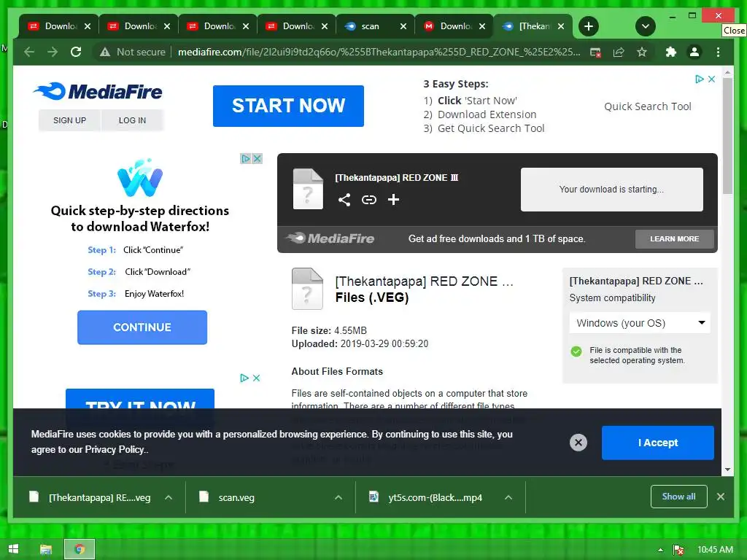Click the START NOW button
The image size is (747, 560).
pyautogui.click(x=288, y=106)
